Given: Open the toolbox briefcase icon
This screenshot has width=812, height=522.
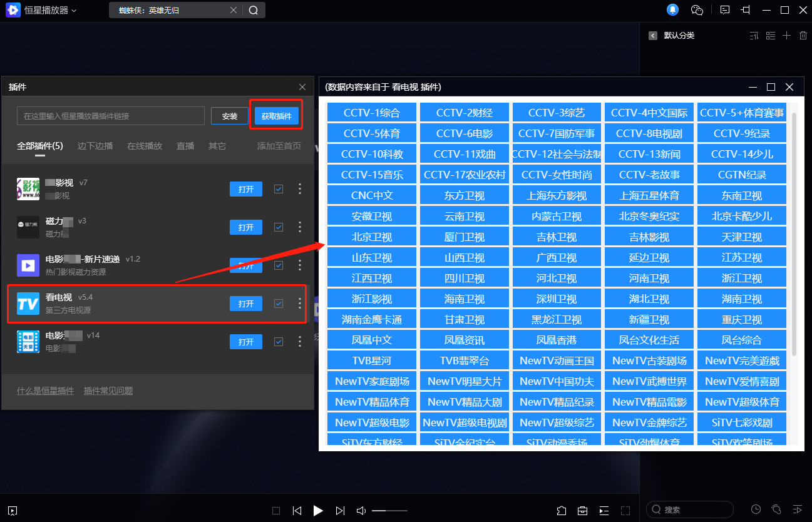Looking at the screenshot, I should (x=583, y=510).
